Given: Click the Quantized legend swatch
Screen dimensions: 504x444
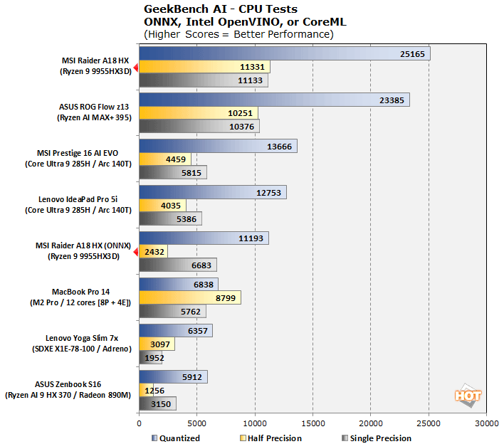Looking at the screenshot, I should tap(154, 438).
